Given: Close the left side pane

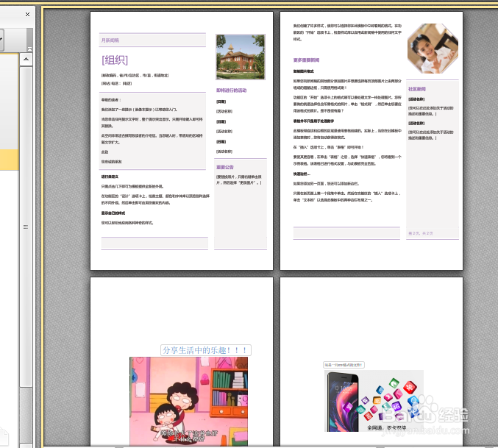Looking at the screenshot, I should point(28,14).
